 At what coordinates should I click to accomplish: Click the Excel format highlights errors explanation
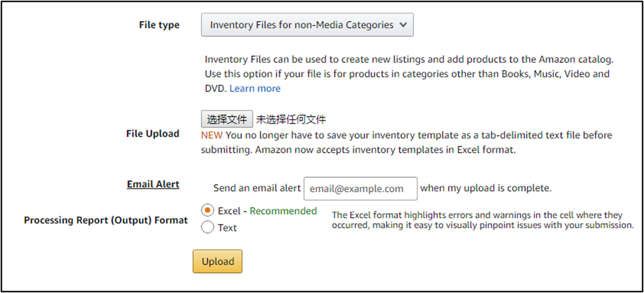tap(482, 220)
